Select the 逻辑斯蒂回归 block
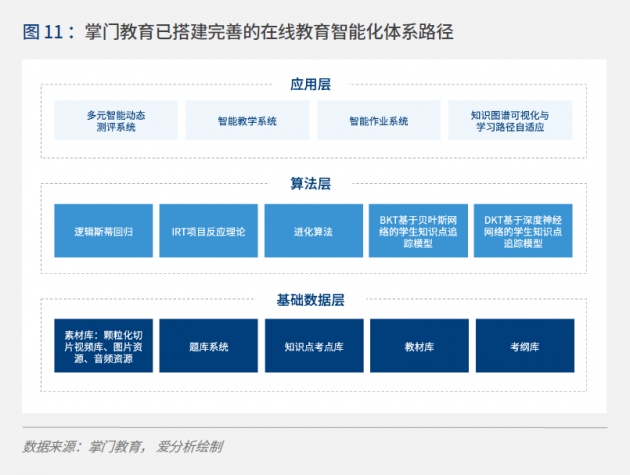 click(x=104, y=231)
